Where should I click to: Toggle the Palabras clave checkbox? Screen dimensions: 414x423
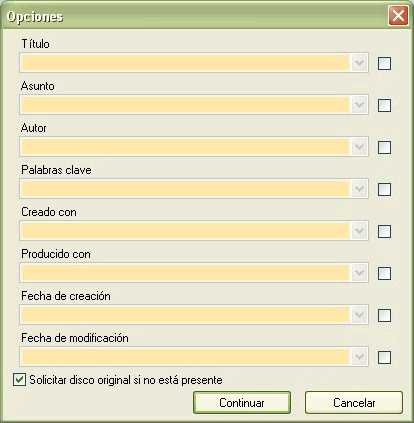click(384, 189)
